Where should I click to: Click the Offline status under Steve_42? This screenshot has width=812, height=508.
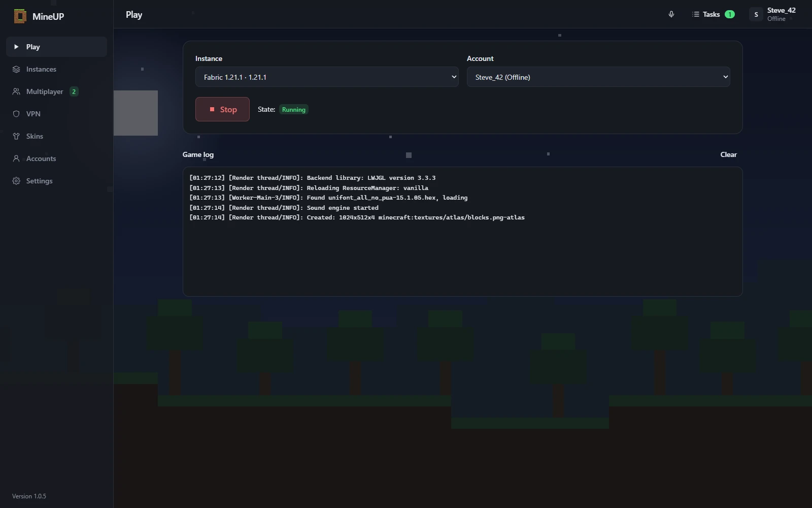pyautogui.click(x=776, y=19)
